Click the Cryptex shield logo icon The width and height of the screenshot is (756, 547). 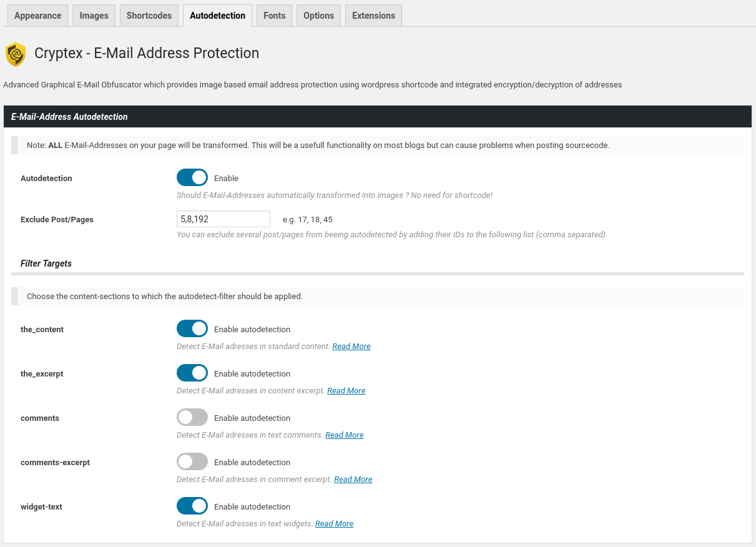tap(16, 54)
